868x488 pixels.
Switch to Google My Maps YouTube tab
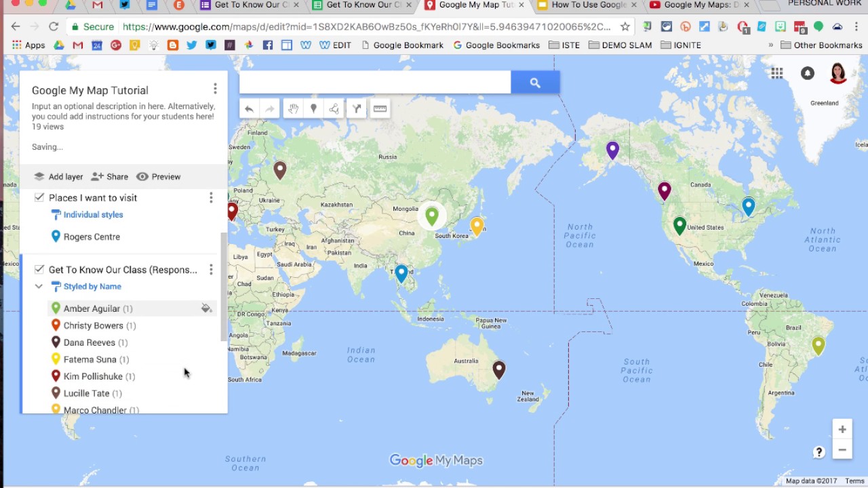tap(701, 5)
